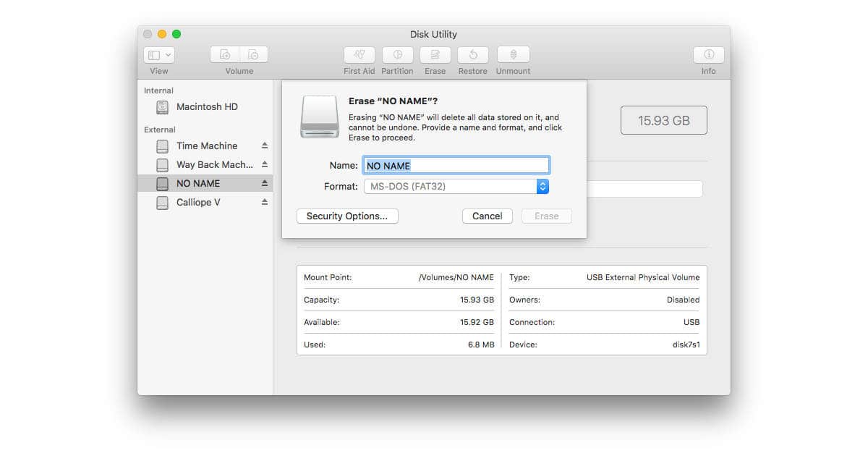This screenshot has height=456, width=868.
Task: Eject the Time Machine drive
Action: tap(265, 145)
